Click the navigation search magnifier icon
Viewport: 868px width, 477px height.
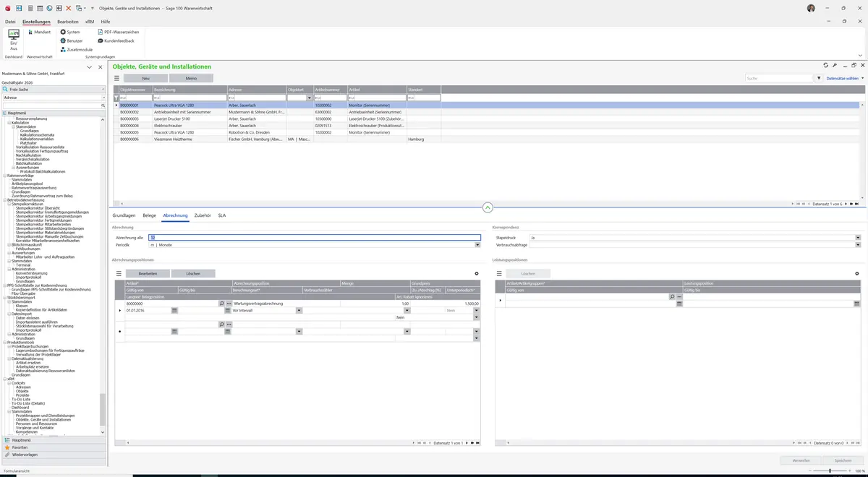click(103, 106)
